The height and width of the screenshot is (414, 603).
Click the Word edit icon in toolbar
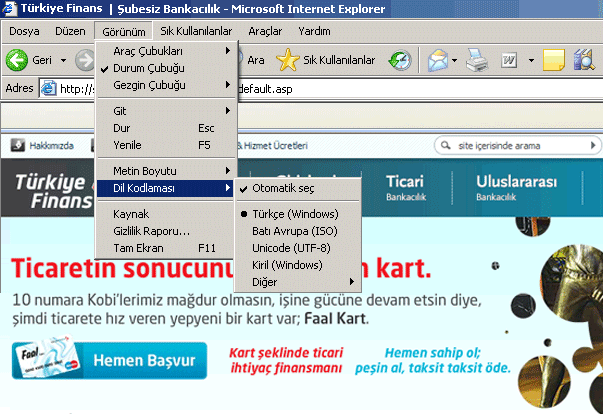509,60
